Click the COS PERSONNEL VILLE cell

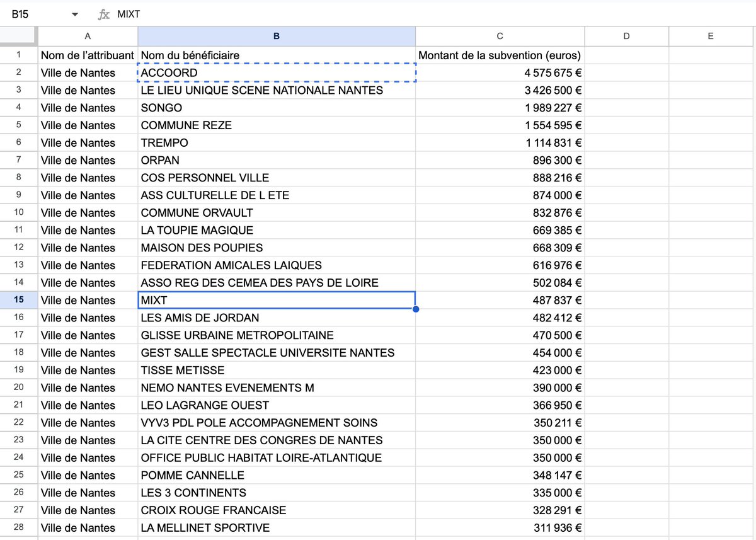coord(277,178)
